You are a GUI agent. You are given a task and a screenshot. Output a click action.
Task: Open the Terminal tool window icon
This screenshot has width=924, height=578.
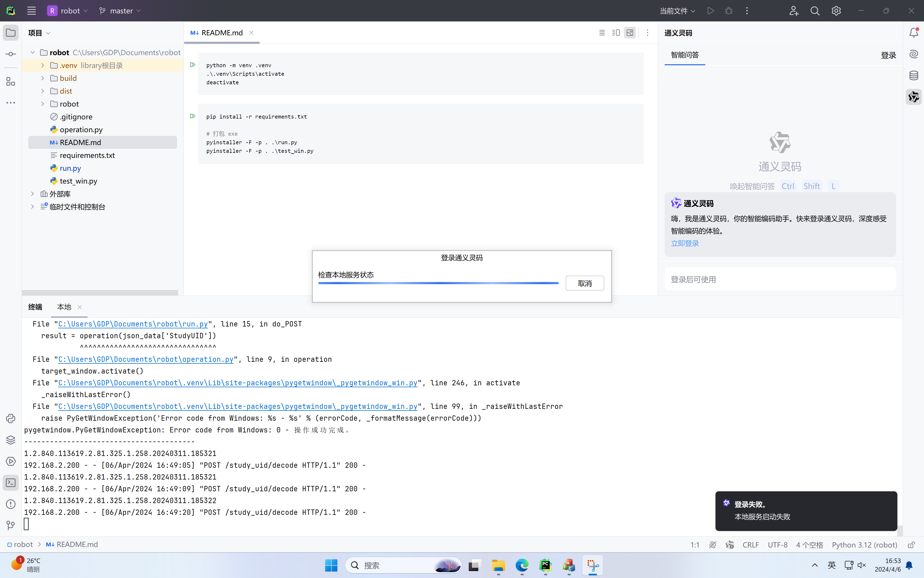pos(11,483)
